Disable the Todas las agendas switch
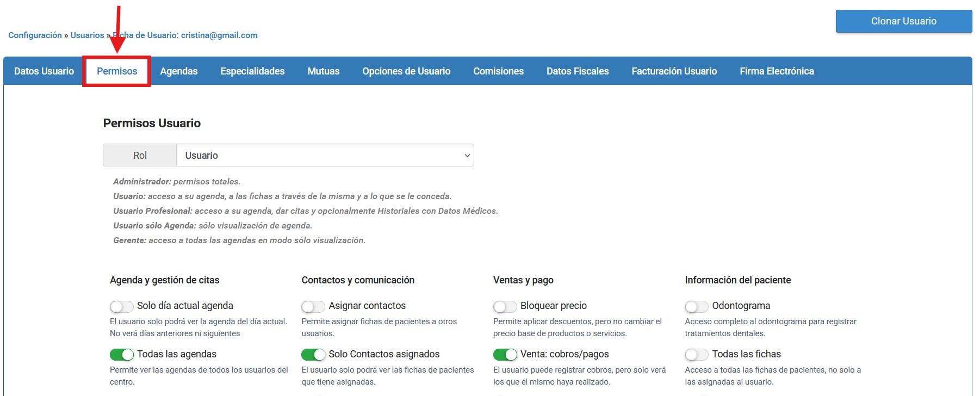The width and height of the screenshot is (980, 396). (121, 355)
